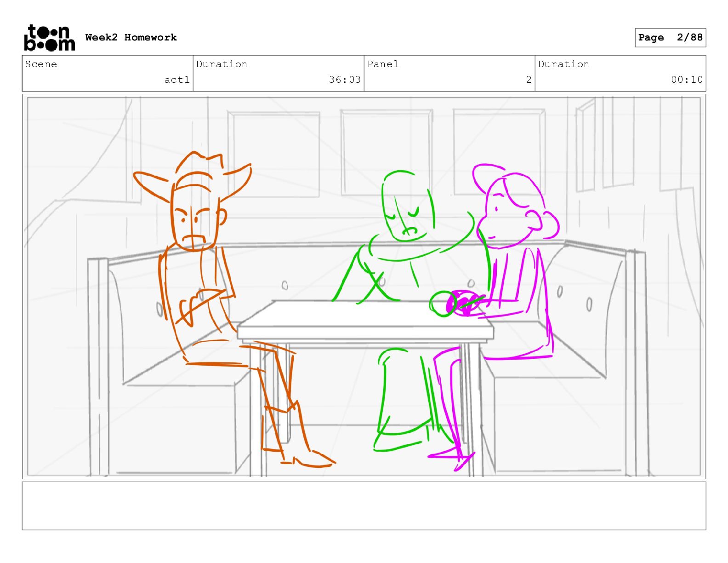The image size is (728, 563).
Task: Click the 'Page 2/88' indicator box
Action: click(x=670, y=38)
